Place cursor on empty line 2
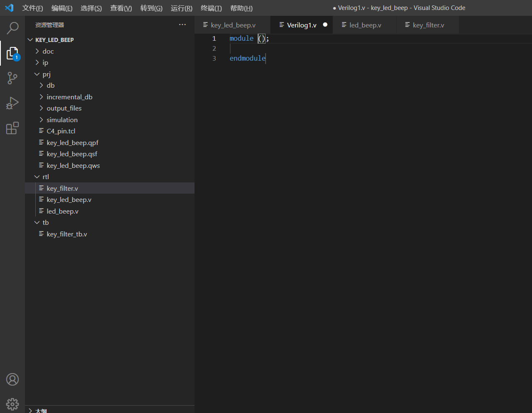532x413 pixels. tap(381, 48)
